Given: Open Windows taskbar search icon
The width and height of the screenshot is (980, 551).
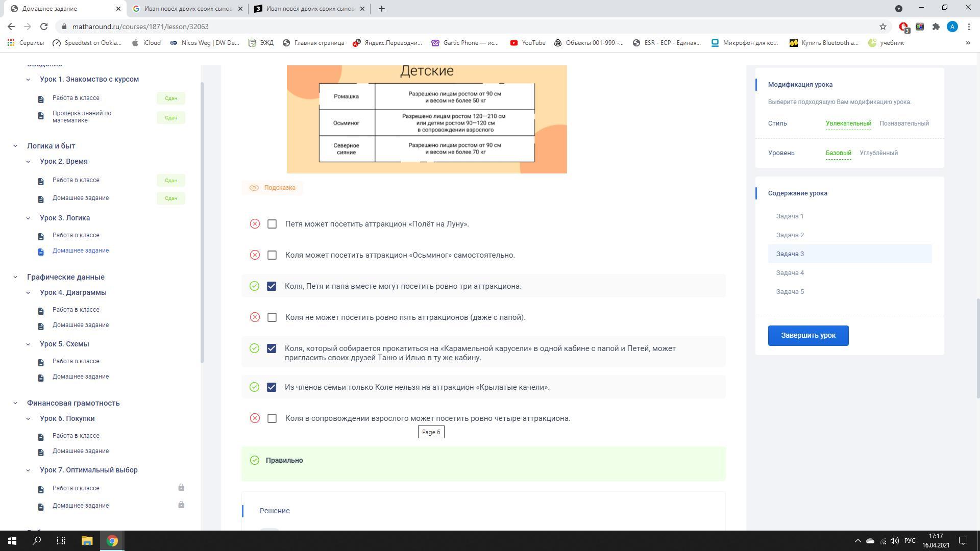Looking at the screenshot, I should [37, 541].
